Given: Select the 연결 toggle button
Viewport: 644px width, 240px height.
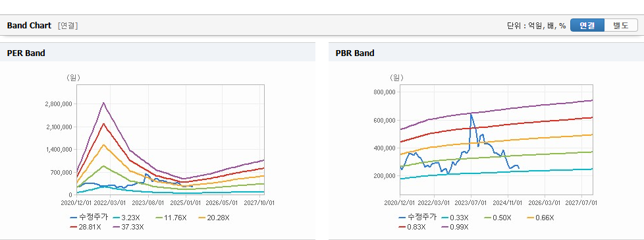Looking at the screenshot, I should (x=587, y=26).
